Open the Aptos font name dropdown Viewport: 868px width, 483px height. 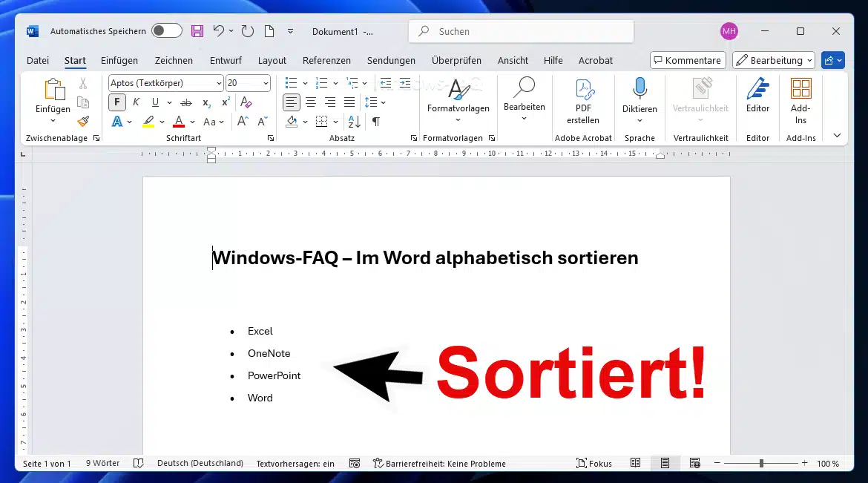click(x=165, y=83)
